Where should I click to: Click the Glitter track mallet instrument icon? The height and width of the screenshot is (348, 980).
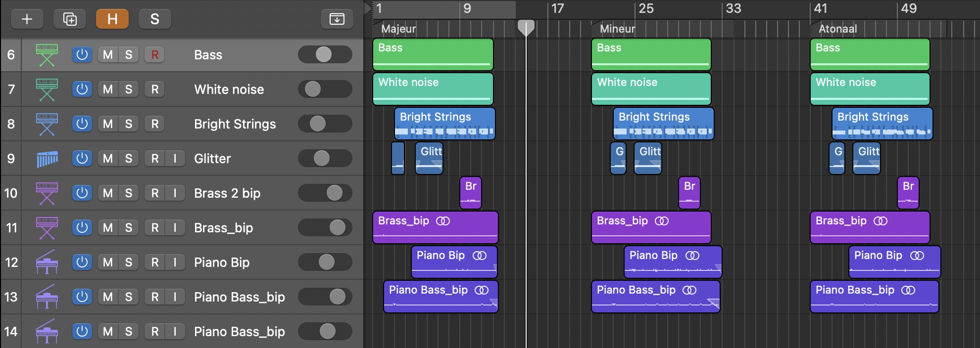(47, 159)
